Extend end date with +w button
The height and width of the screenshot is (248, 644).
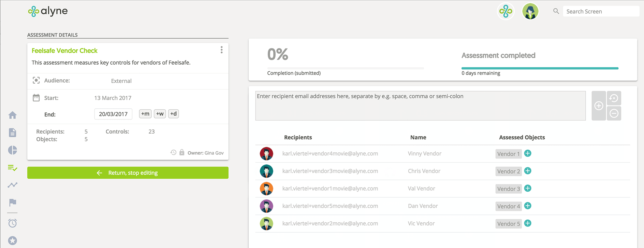pos(160,114)
